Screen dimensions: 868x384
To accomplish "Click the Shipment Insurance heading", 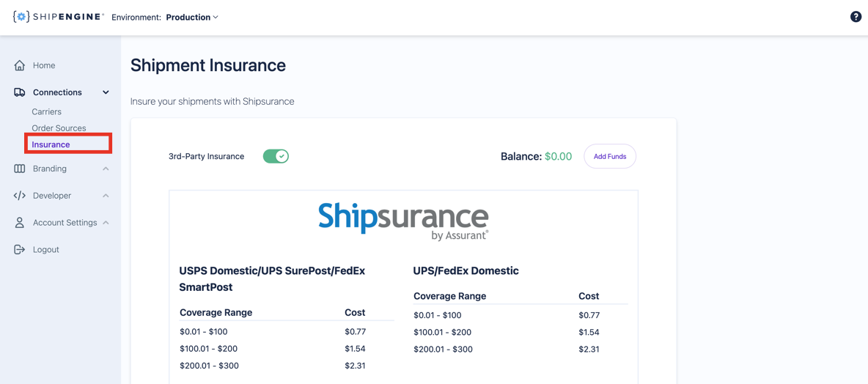I will (208, 66).
